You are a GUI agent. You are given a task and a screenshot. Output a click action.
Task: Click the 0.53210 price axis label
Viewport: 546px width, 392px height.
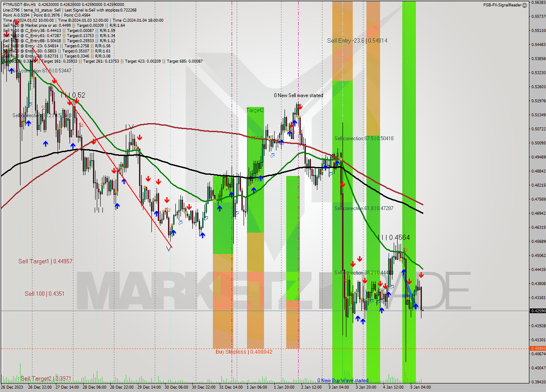538,72
